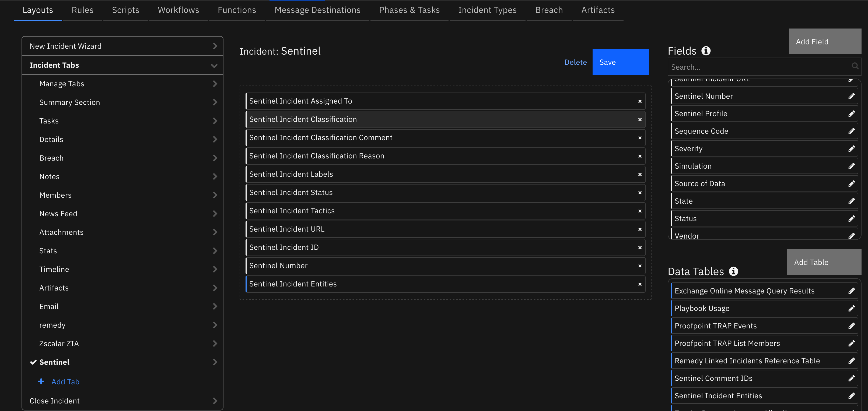Remove Sentinel Incident ID field
The width and height of the screenshot is (868, 411).
pos(639,248)
